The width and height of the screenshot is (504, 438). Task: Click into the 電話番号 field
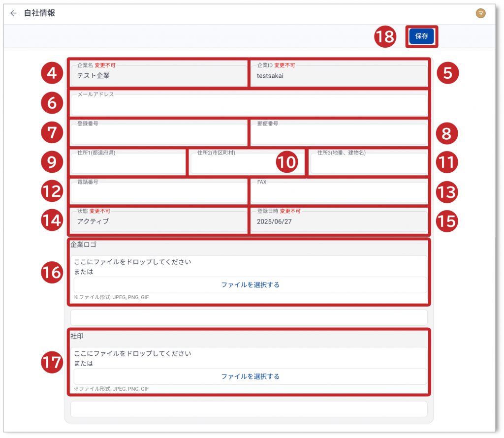158,192
